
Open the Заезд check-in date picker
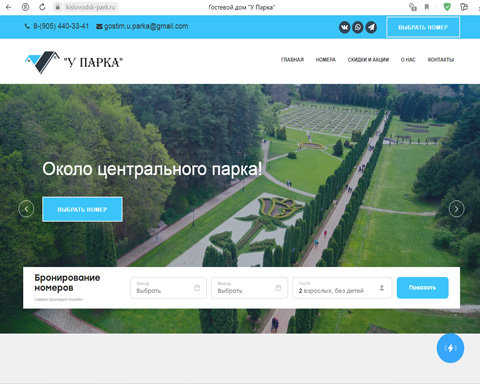tap(168, 288)
